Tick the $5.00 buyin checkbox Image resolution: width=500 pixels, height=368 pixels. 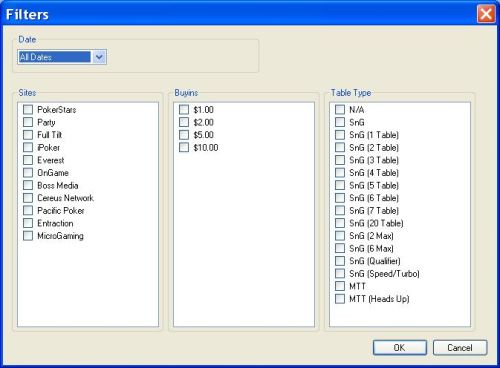(x=184, y=135)
